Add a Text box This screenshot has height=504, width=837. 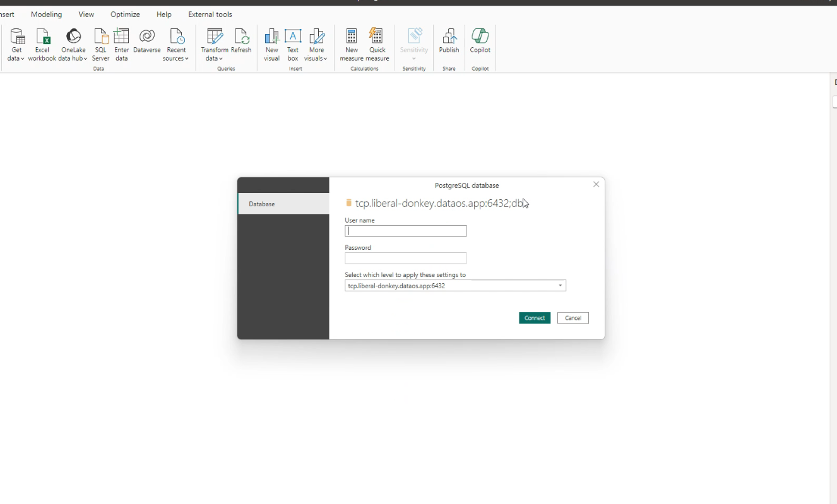pos(293,45)
